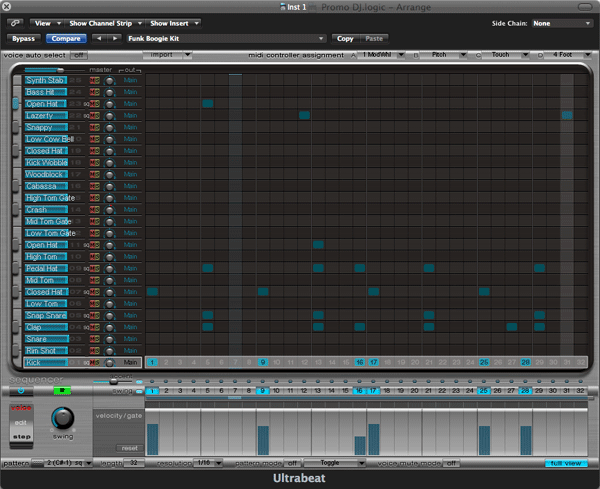
Task: Open Funk Boogie Kit preset menu
Action: coord(226,39)
